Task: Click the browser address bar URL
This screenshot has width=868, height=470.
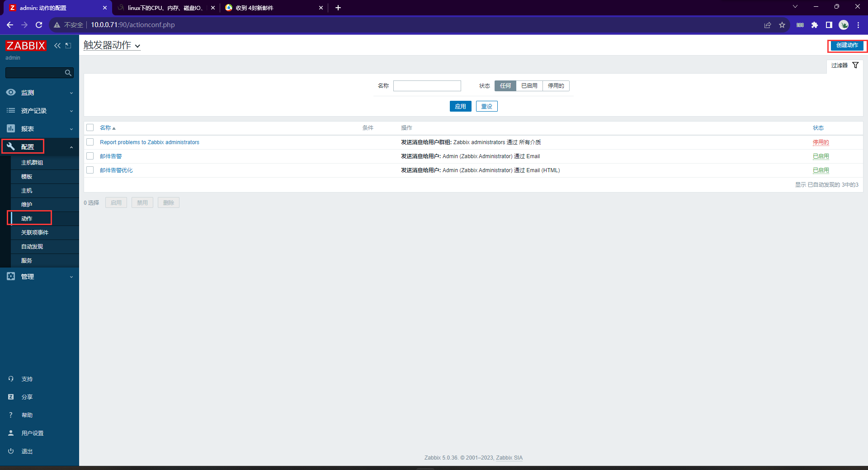Action: [x=132, y=25]
